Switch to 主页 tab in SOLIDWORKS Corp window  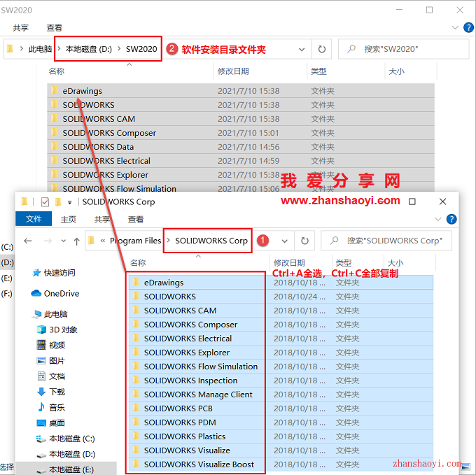[x=69, y=219]
